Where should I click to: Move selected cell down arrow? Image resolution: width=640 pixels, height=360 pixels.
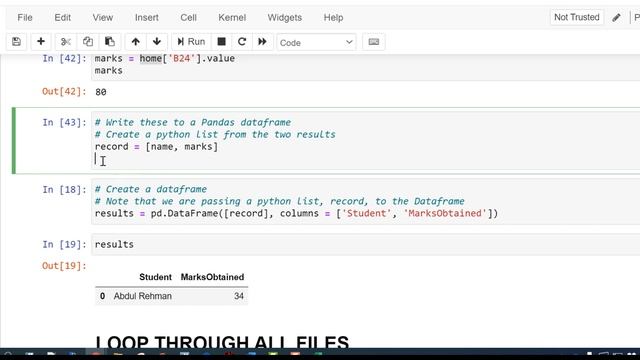(157, 42)
